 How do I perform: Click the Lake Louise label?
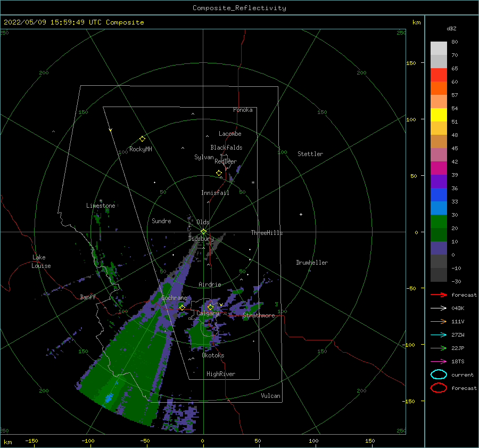tap(41, 262)
